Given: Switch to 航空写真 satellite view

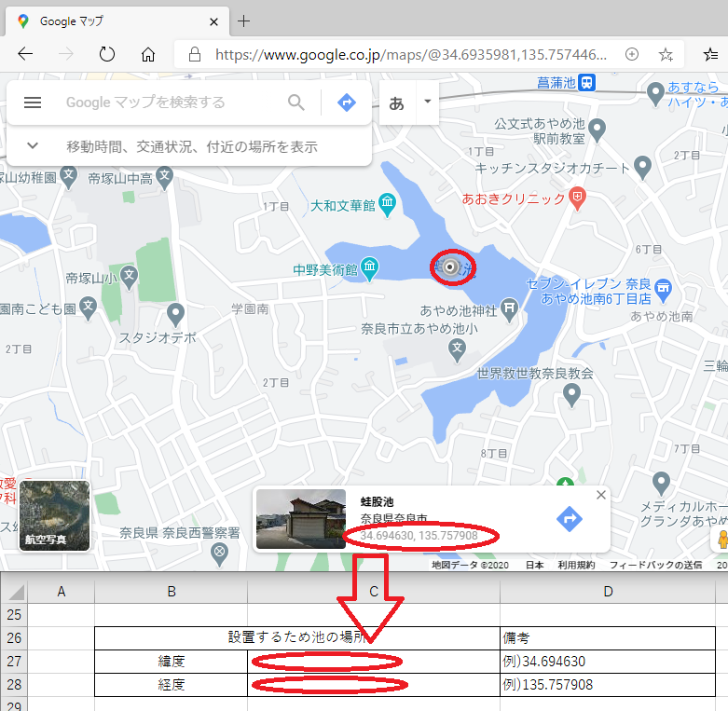Looking at the screenshot, I should click(55, 515).
